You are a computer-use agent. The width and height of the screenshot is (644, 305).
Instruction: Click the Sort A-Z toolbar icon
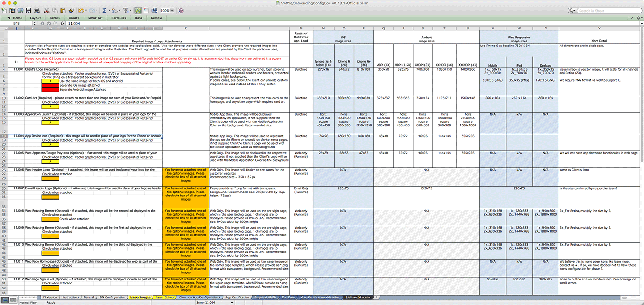(114, 10)
